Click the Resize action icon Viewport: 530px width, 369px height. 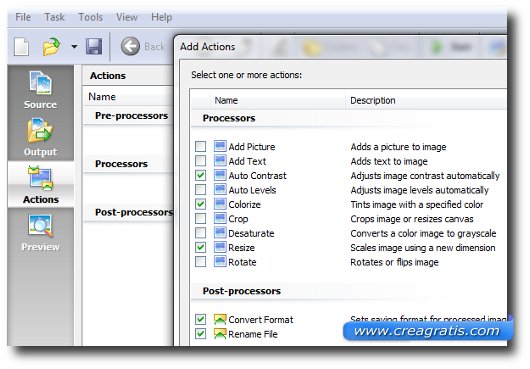[220, 247]
